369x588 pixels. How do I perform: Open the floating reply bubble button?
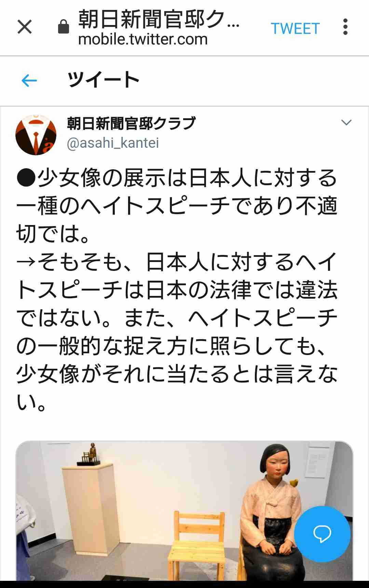coord(322,534)
